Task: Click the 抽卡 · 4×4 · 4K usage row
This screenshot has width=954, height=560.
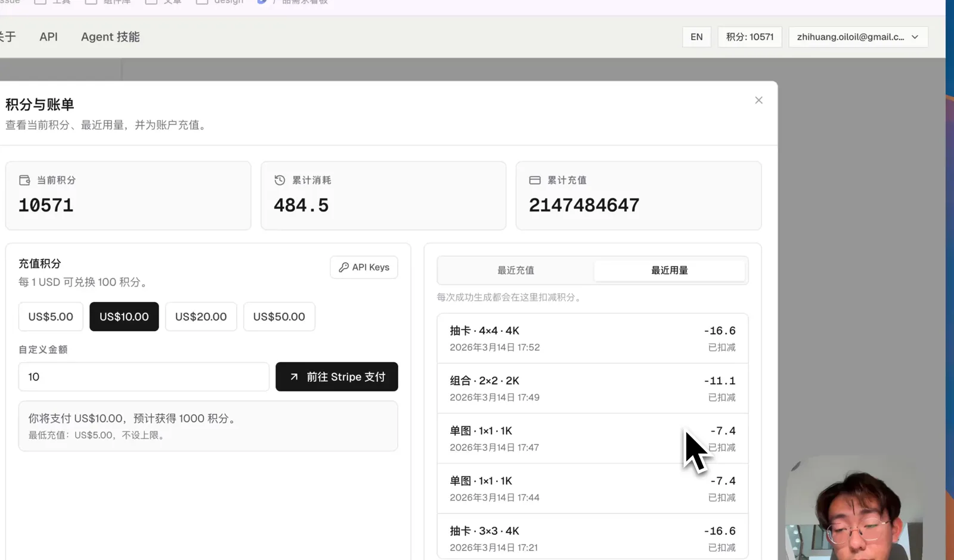Action: click(593, 338)
